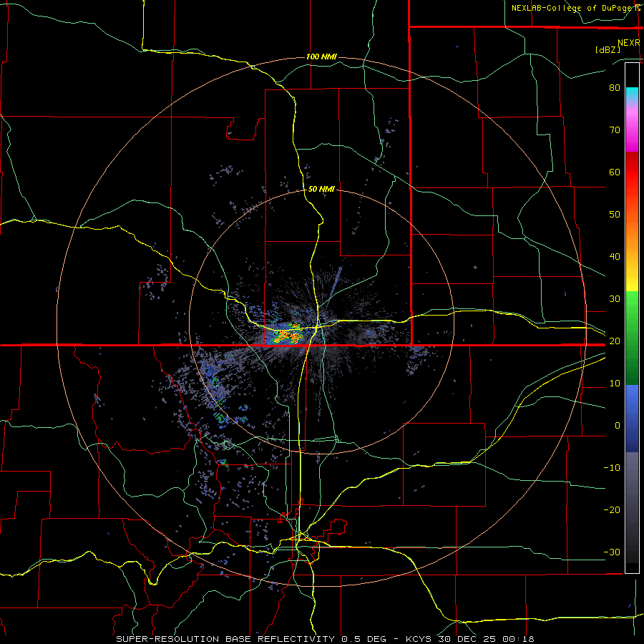644x644 pixels.
Task: Click the dBZ units label above the color scale
Action: 608,49
